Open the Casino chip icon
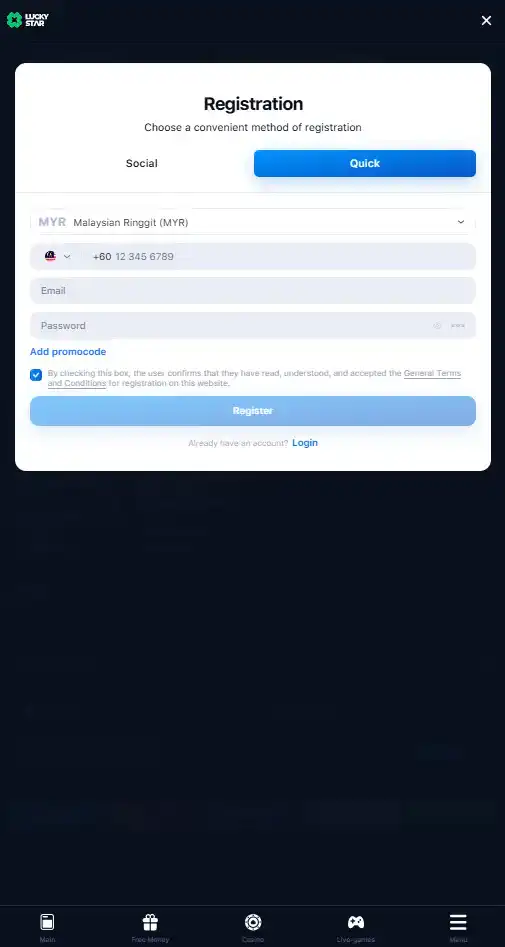This screenshot has width=505, height=947. pos(252,922)
